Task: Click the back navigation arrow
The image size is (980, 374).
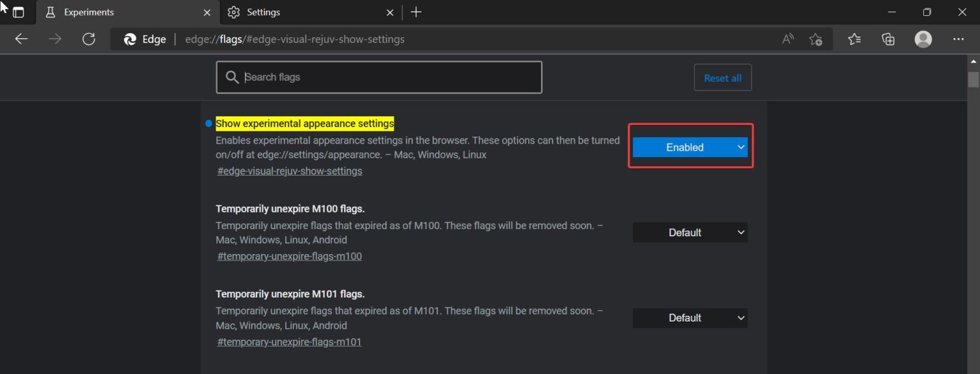Action: (21, 39)
